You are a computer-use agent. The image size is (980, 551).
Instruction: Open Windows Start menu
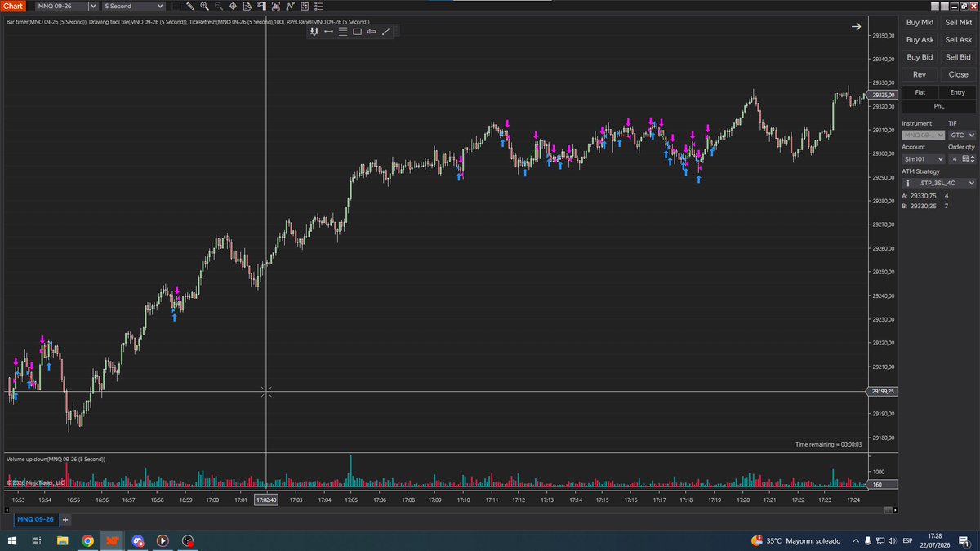coord(13,540)
